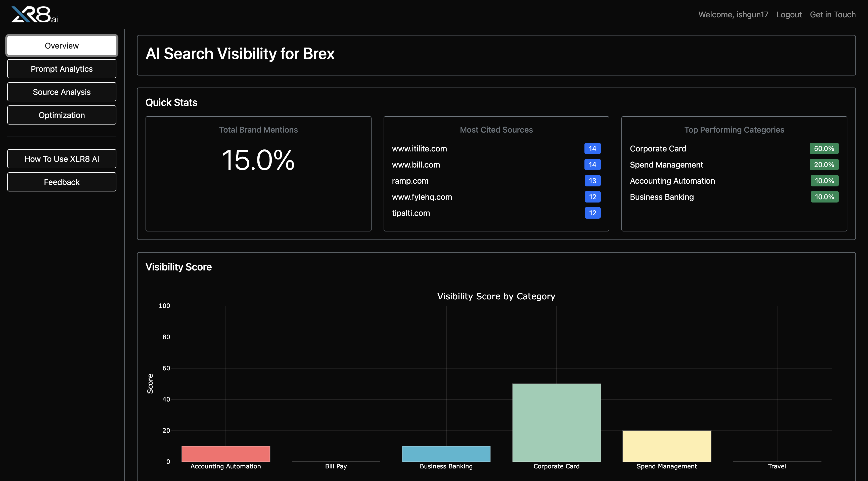Select www.itilite.com source row
This screenshot has width=868, height=481.
[x=496, y=149]
